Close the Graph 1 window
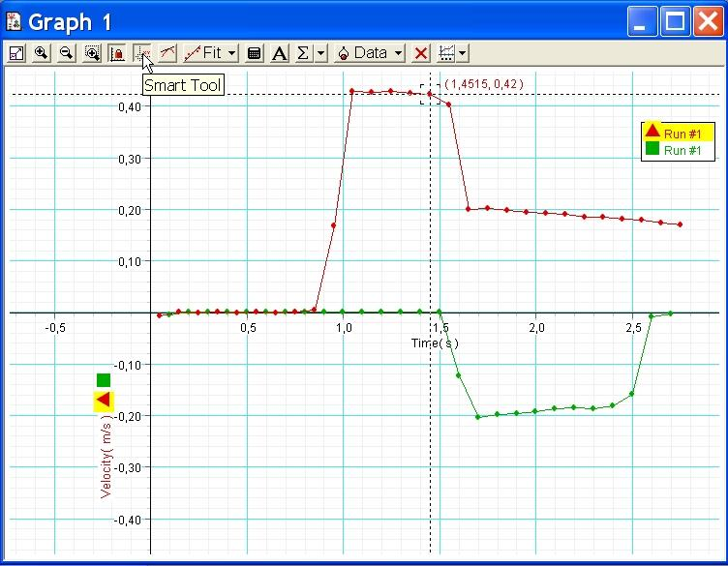 click(x=708, y=21)
